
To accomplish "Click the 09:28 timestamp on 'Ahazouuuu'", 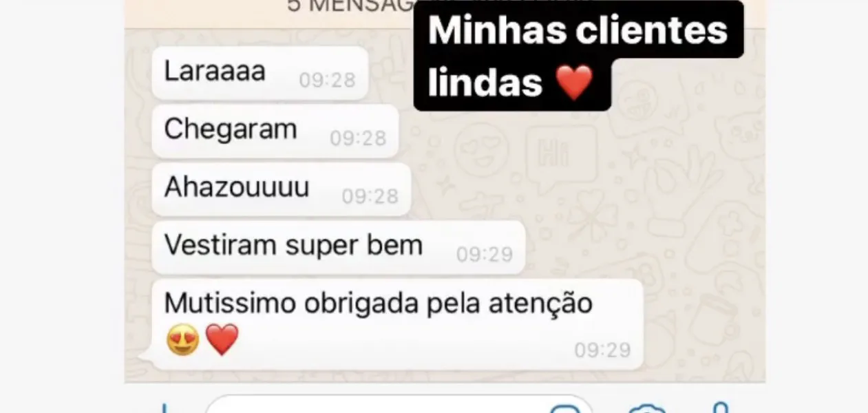I will tap(370, 197).
